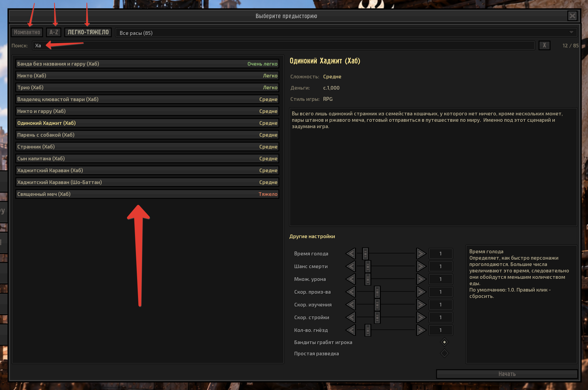Increase Скор. произ-ва with right arrow
This screenshot has height=390, width=588.
coord(421,292)
